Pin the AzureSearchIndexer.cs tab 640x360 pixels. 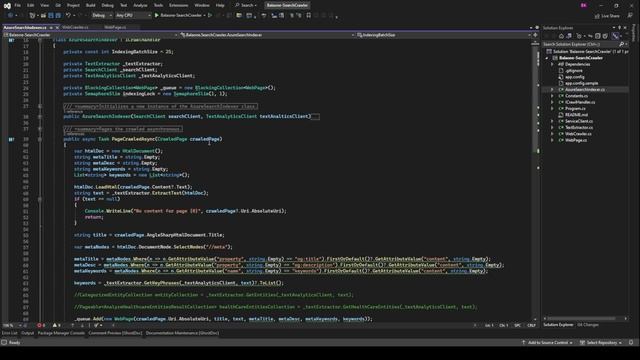(x=51, y=27)
